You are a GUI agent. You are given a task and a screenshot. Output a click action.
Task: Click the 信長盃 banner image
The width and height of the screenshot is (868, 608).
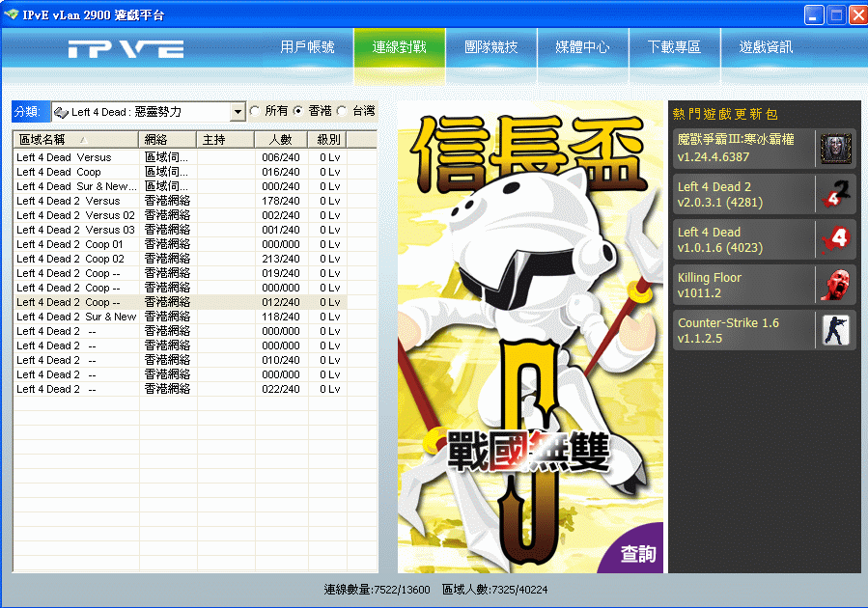pyautogui.click(x=530, y=337)
